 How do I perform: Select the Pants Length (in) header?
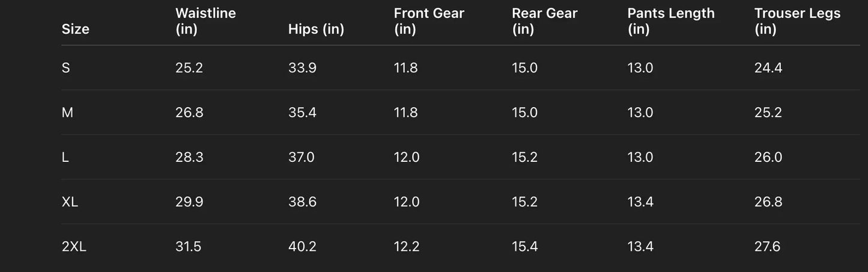coord(671,21)
